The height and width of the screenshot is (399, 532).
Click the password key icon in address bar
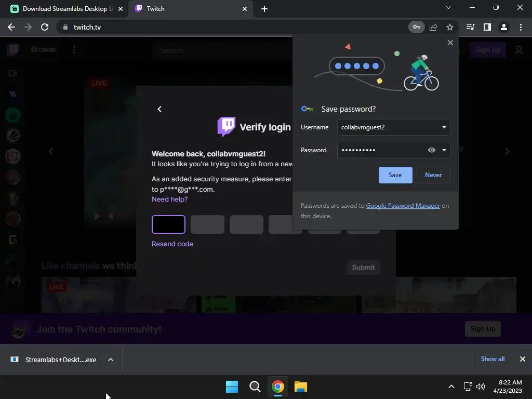(416, 27)
